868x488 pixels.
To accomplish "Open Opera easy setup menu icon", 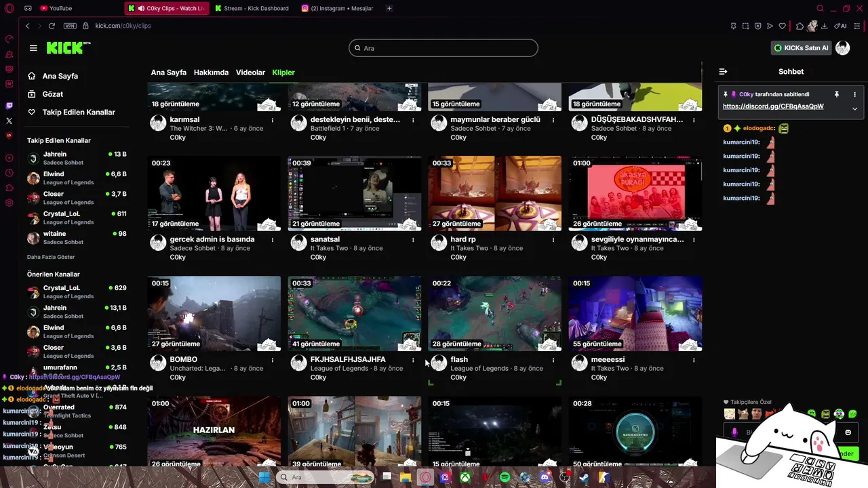I will click(x=857, y=26).
